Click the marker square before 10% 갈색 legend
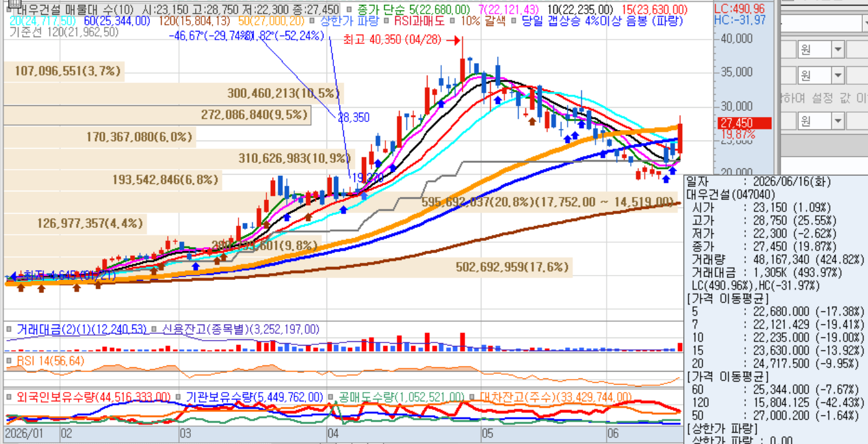The width and height of the screenshot is (868, 444). 453,21
